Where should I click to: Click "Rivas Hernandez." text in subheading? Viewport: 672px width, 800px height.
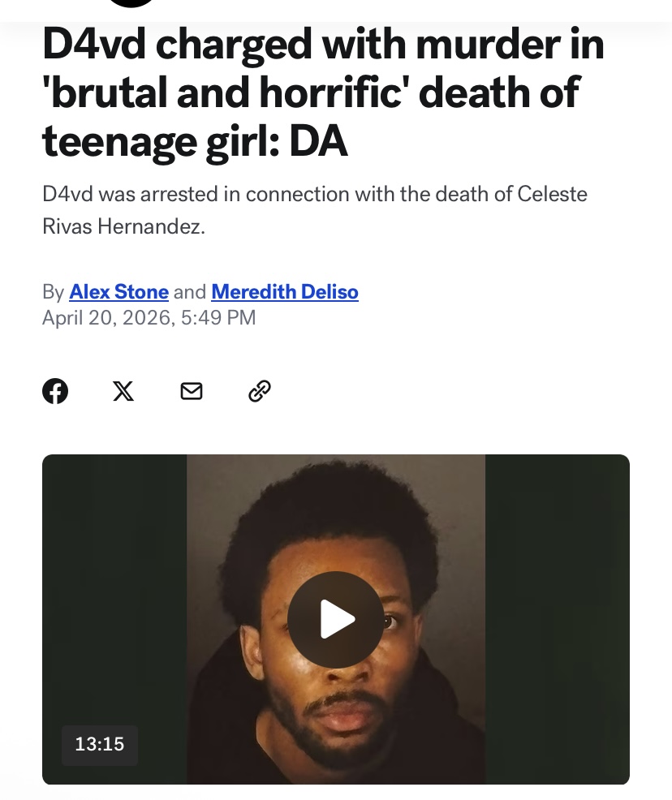click(x=124, y=226)
